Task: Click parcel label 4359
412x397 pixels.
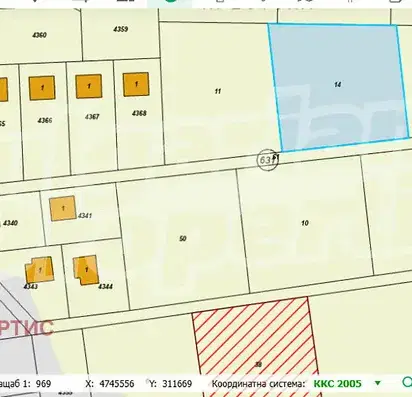Action: point(121,29)
